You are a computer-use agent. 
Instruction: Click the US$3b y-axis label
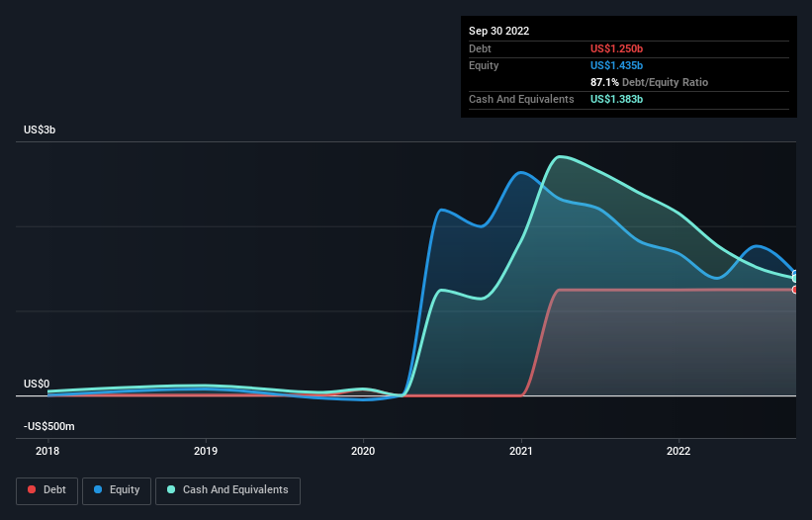click(40, 130)
